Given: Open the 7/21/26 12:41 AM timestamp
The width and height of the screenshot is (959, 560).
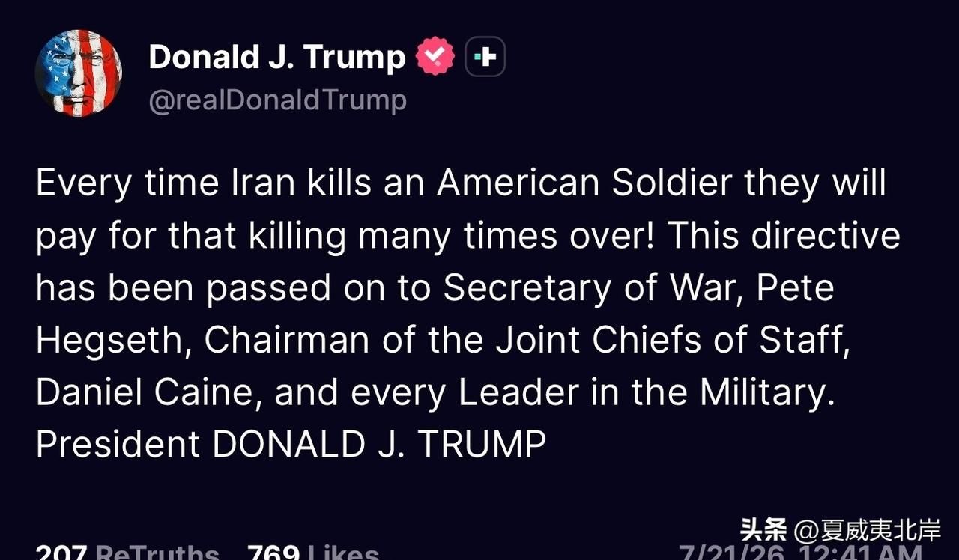Looking at the screenshot, I should click(x=799, y=553).
